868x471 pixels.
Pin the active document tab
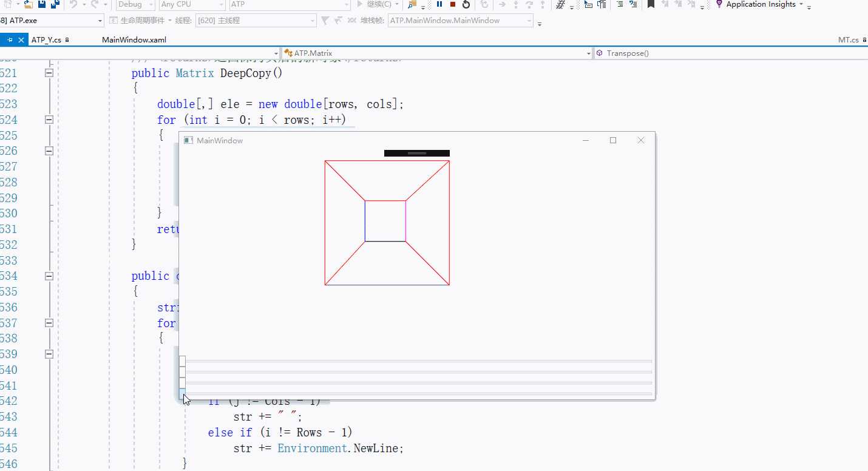[x=10, y=40]
